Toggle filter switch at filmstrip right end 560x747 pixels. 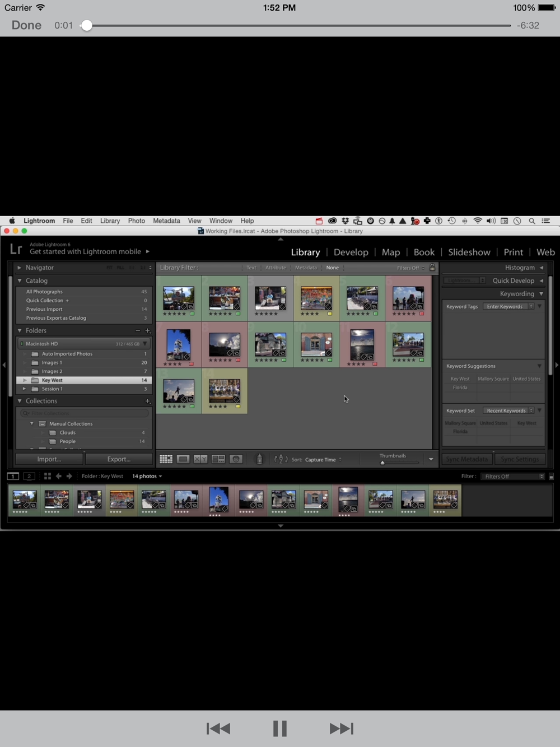coord(551,477)
